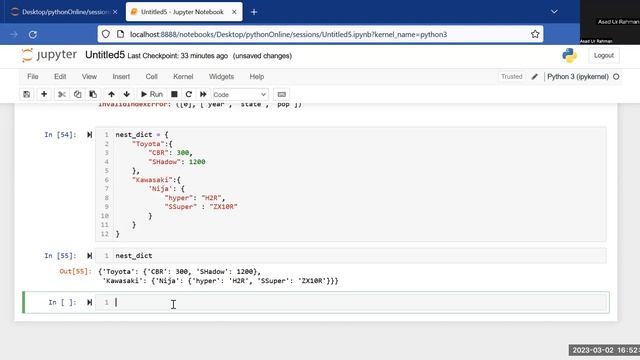Screen dimensions: 640x360
Task: Click the Last Checkpoint status text
Action: coord(178,56)
